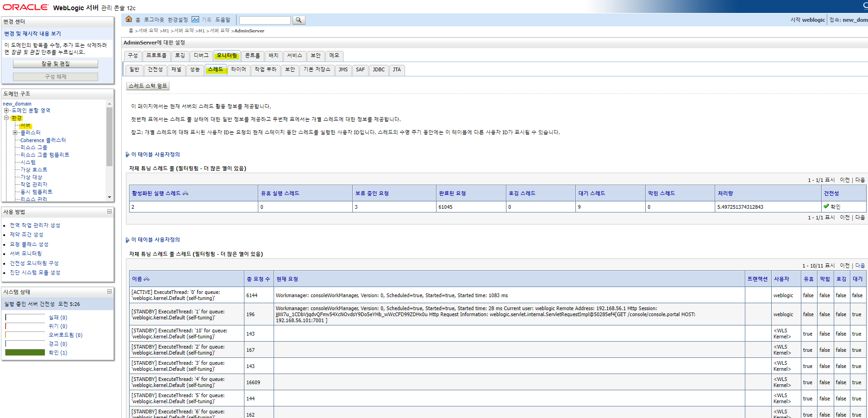Expand 도메인 분할 영역 tree node

(x=6, y=111)
